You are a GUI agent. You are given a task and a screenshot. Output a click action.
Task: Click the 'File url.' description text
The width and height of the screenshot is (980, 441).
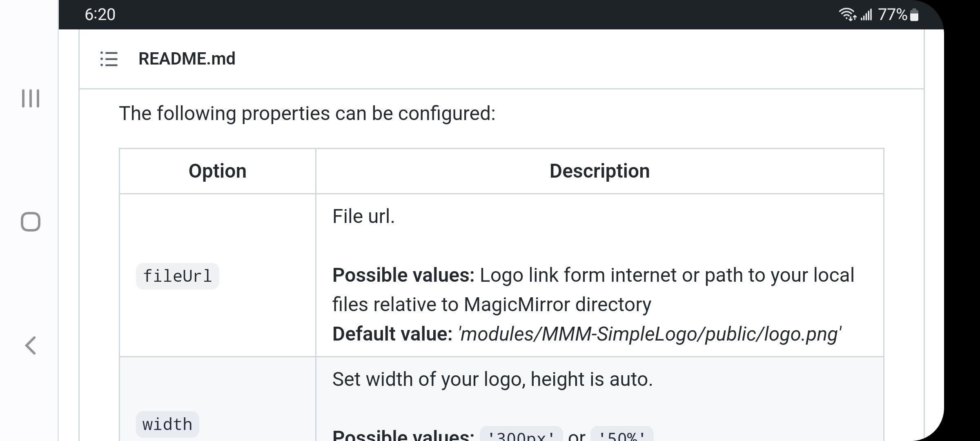pos(363,216)
